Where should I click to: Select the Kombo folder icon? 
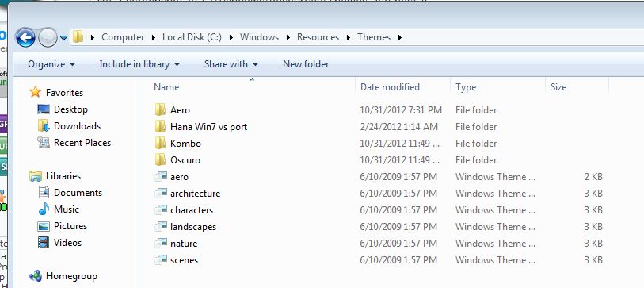pos(161,143)
